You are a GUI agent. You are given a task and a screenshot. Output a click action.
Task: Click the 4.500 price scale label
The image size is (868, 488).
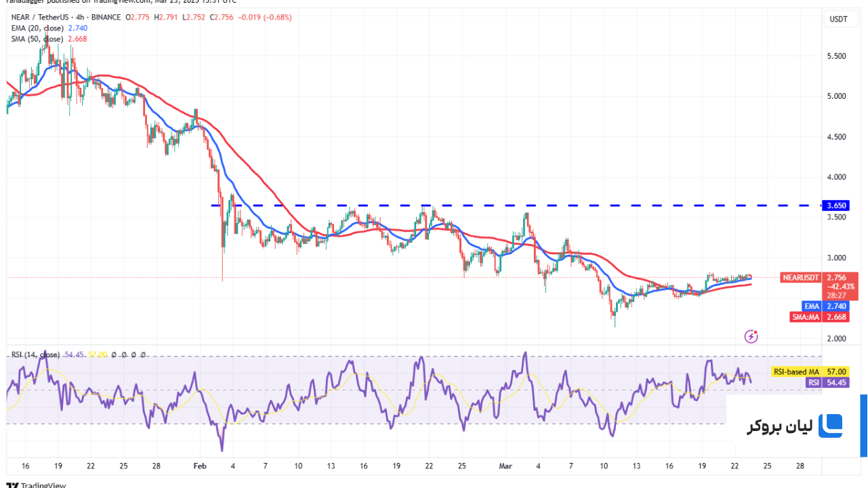[x=835, y=137]
